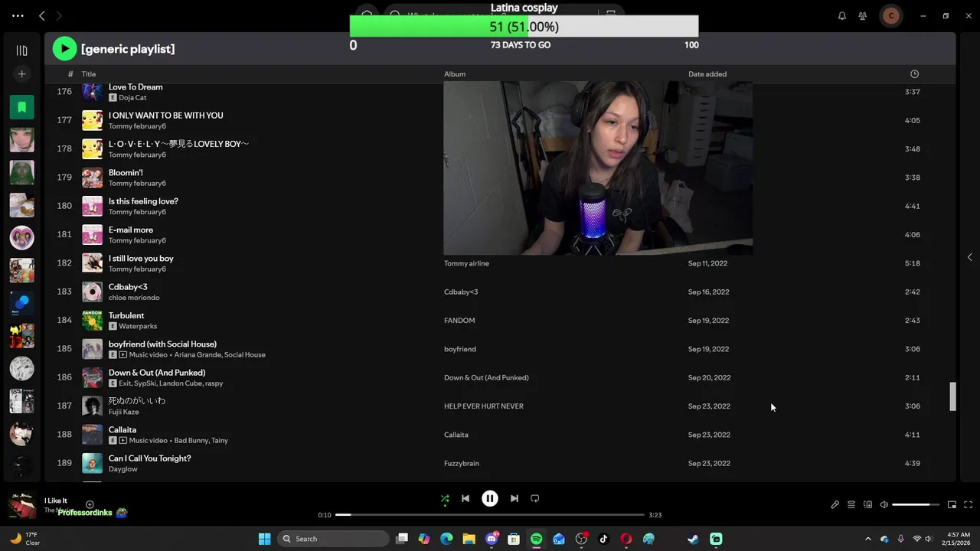980x551 pixels.
Task: Click the chloe moriondo artist link
Action: coord(134,298)
